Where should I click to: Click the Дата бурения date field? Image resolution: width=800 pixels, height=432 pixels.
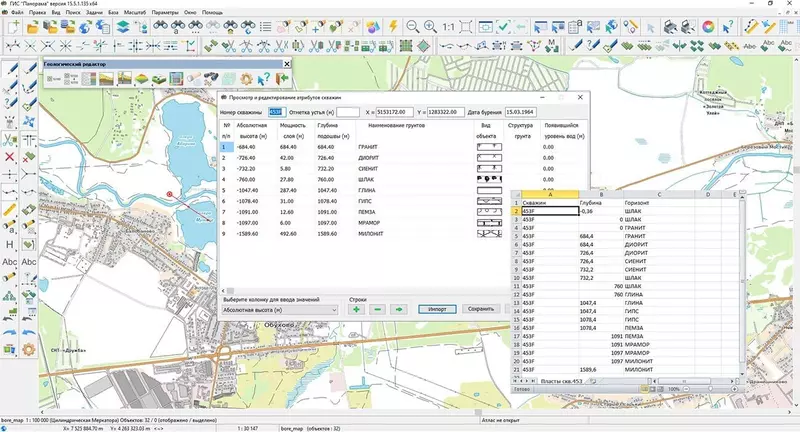520,112
